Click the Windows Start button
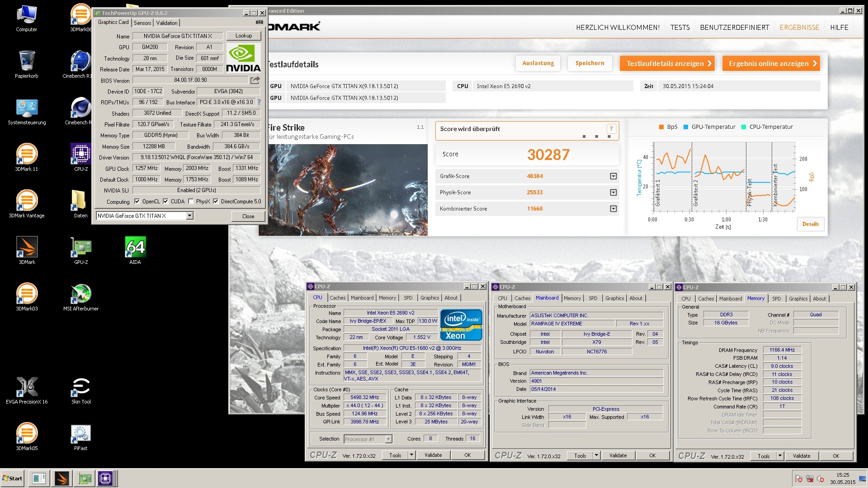The width and height of the screenshot is (868, 488). coord(13,479)
